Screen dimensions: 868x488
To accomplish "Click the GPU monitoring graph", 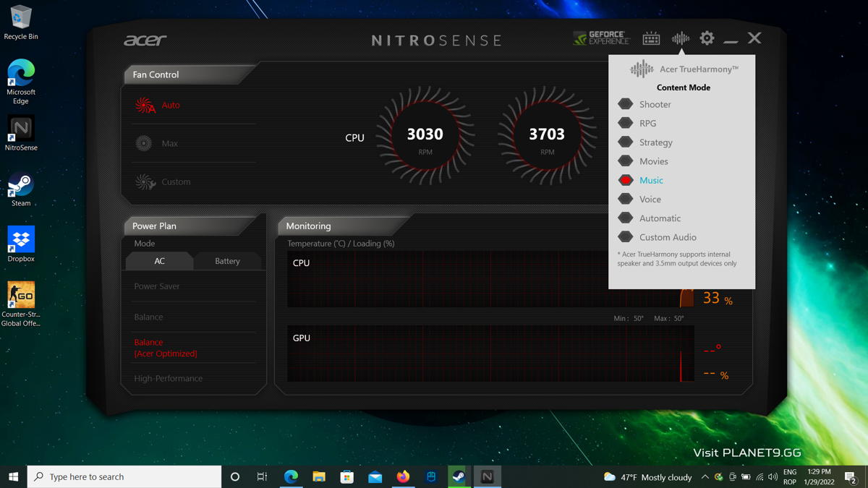I will click(490, 353).
